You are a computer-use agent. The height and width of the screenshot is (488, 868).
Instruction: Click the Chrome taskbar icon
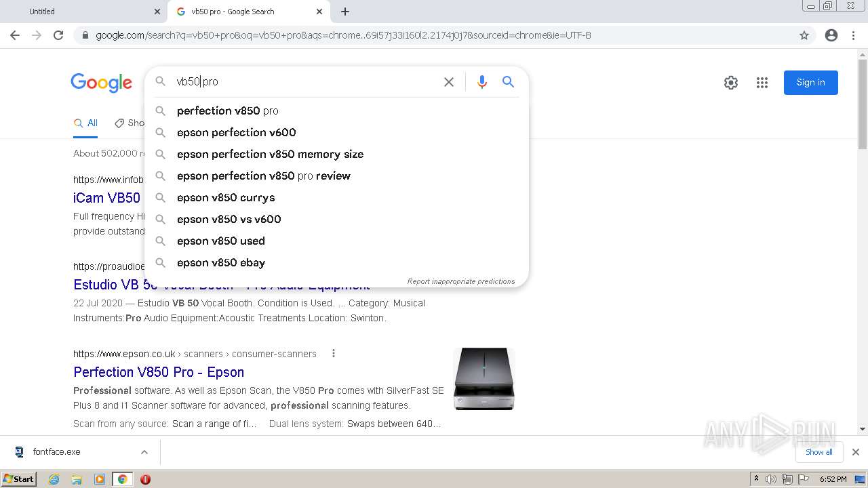pyautogui.click(x=122, y=479)
